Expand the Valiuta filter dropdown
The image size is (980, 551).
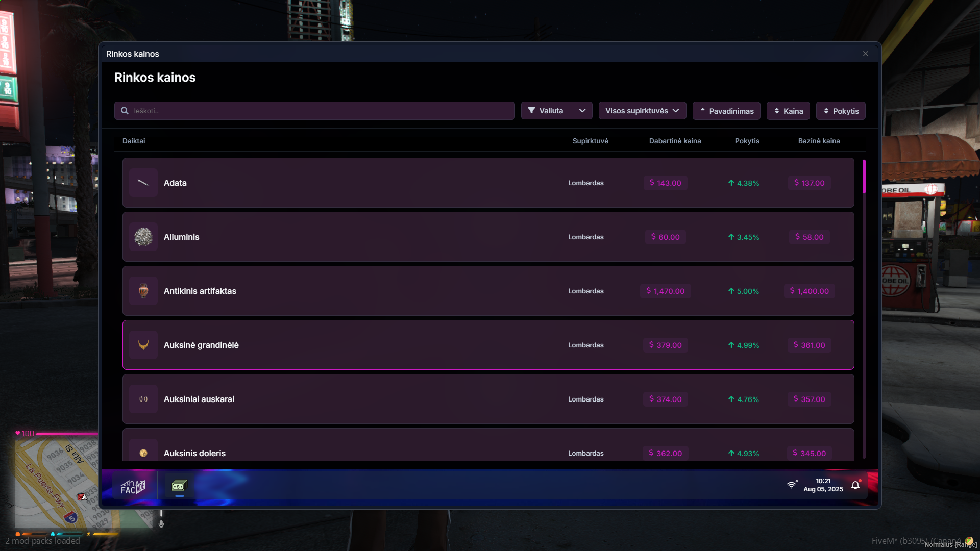tap(556, 111)
